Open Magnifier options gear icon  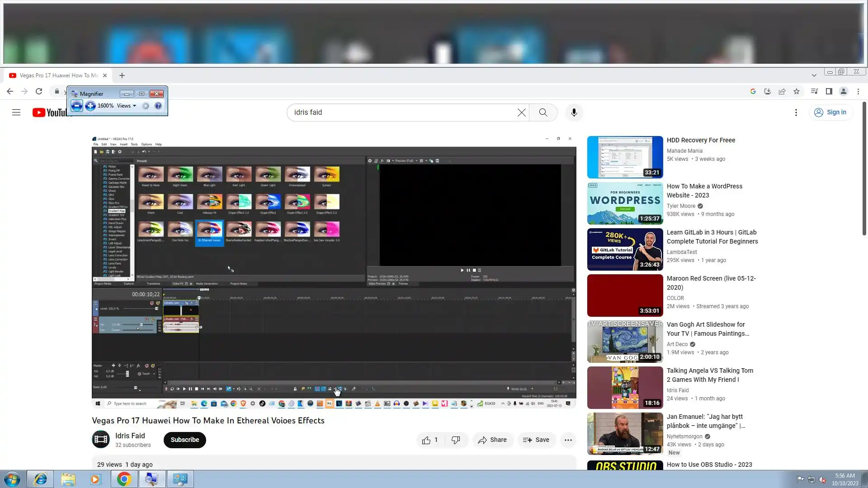tap(146, 106)
